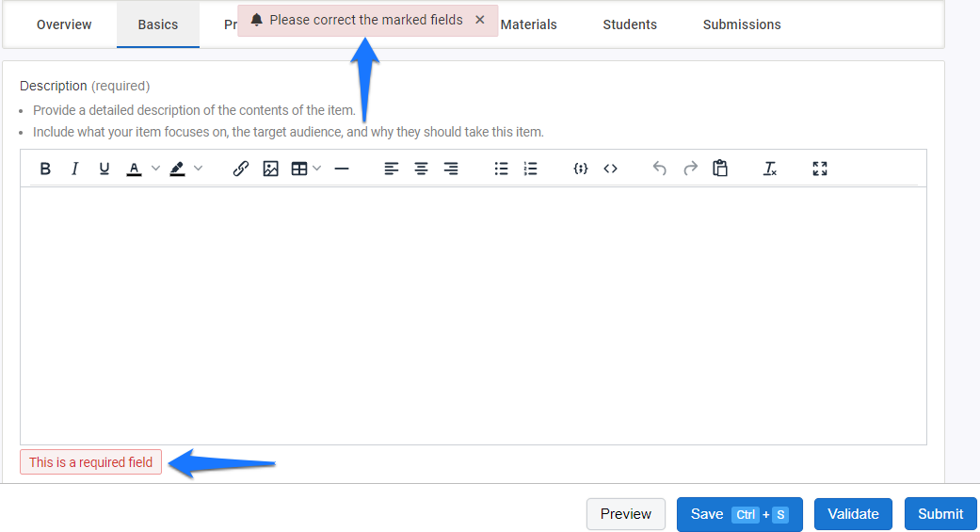This screenshot has height=532, width=980.
Task: Click the Validate button
Action: pos(853,514)
